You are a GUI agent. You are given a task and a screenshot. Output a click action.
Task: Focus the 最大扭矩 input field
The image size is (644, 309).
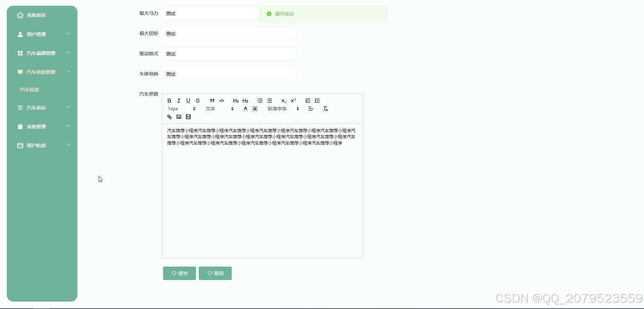click(x=229, y=34)
